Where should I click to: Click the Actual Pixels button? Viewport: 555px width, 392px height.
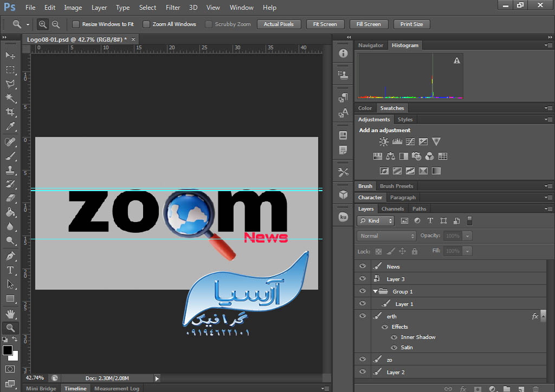click(x=279, y=24)
